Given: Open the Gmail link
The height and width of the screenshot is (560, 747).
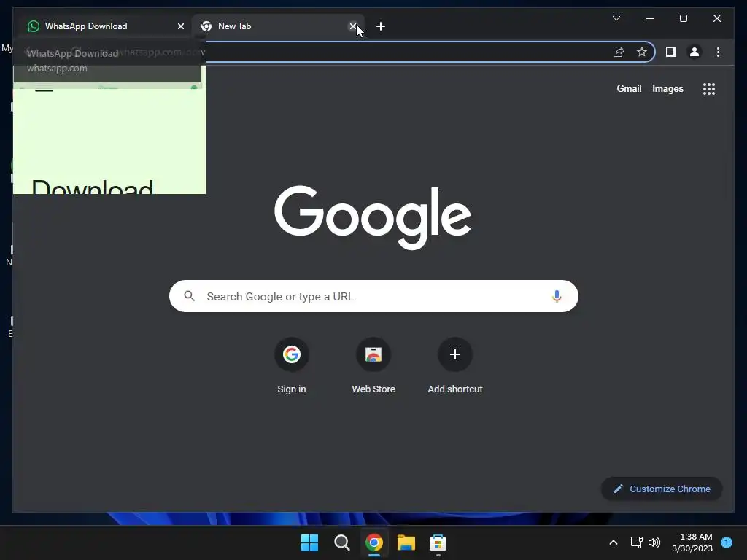Looking at the screenshot, I should click(x=629, y=88).
